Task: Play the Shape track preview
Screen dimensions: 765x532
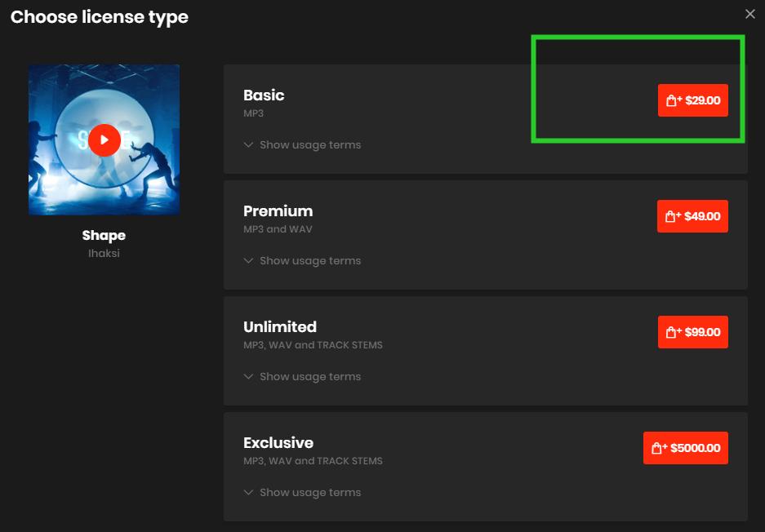Action: click(105, 140)
